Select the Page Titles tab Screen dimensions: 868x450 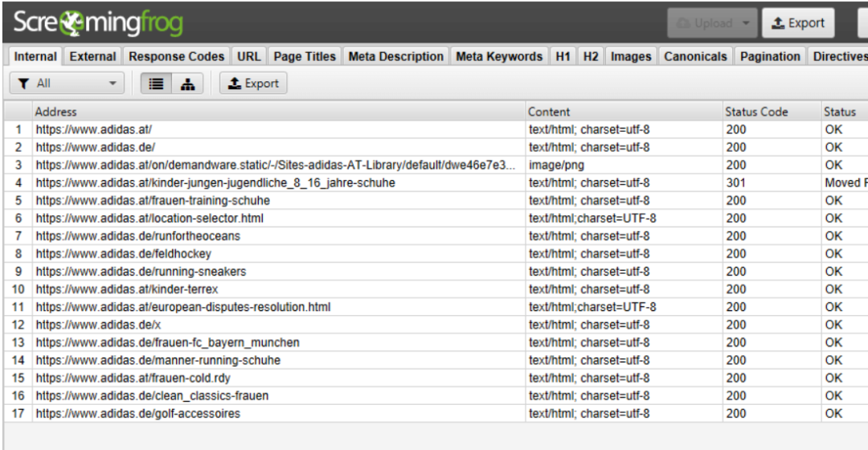point(305,56)
